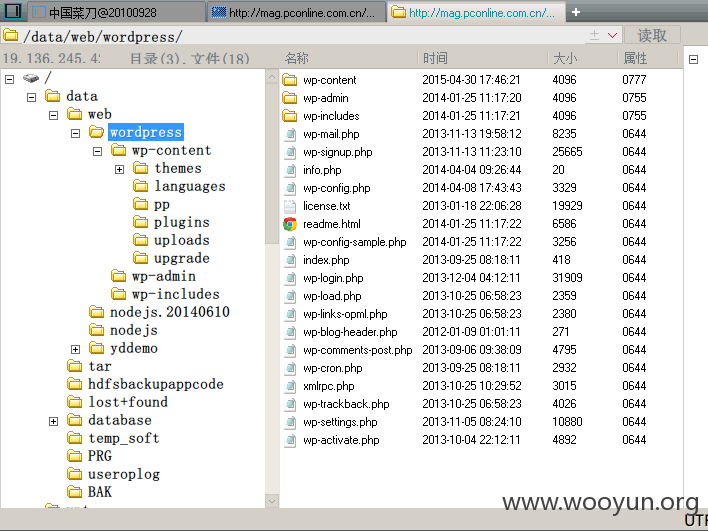
Task: Click the wp-admin folder icon in file list
Action: pos(290,98)
